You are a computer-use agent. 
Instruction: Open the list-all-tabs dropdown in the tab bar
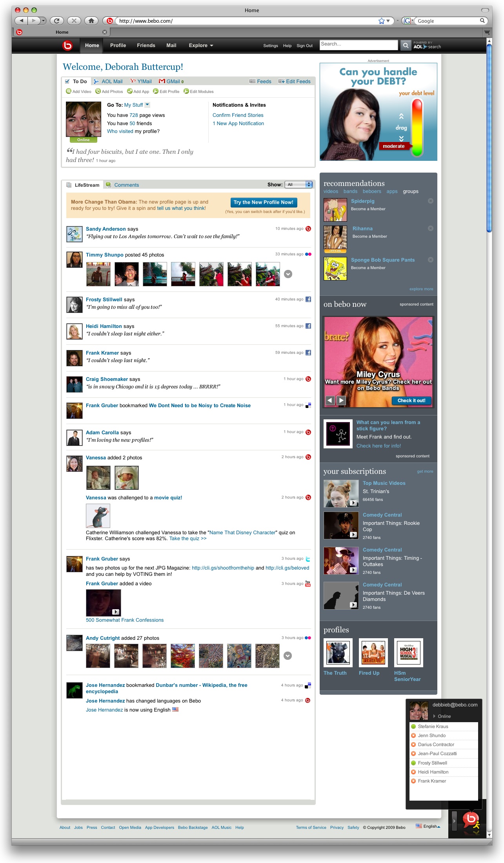[x=487, y=32]
